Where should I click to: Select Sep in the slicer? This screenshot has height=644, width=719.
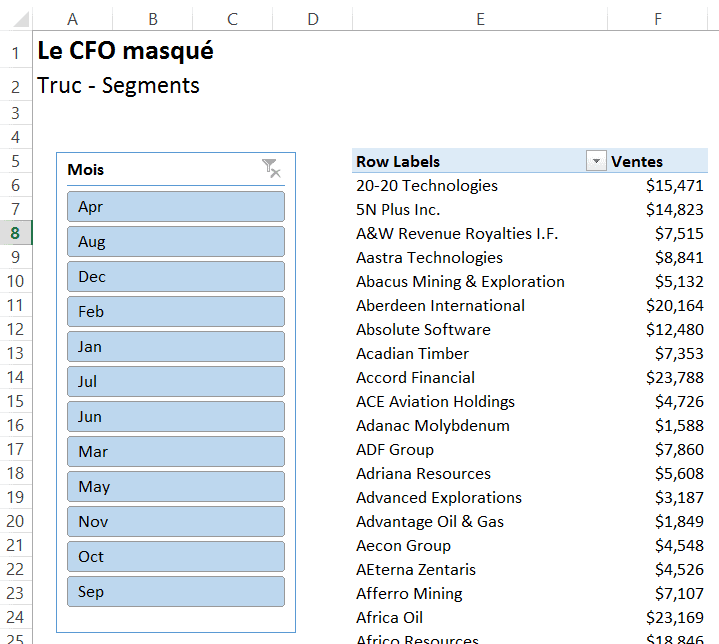tap(176, 592)
